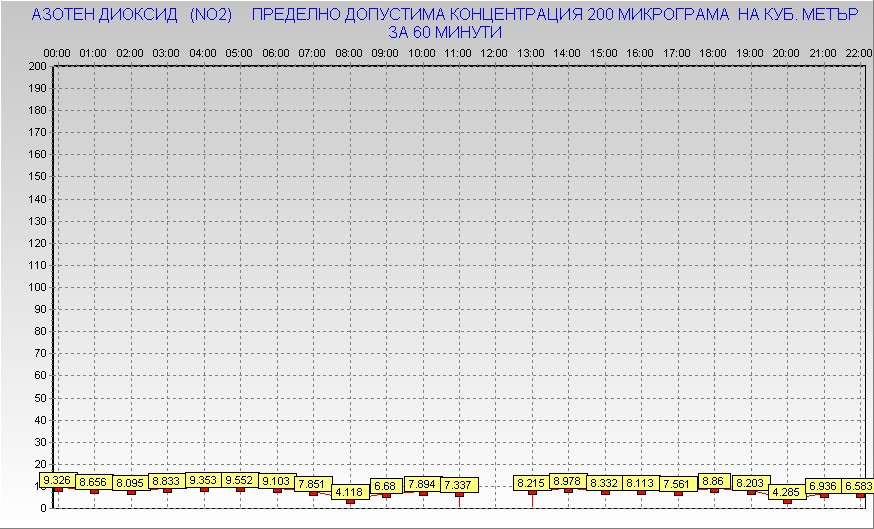Click the 06:00 time label
Viewport: 874px width, 529px height.
click(276, 54)
